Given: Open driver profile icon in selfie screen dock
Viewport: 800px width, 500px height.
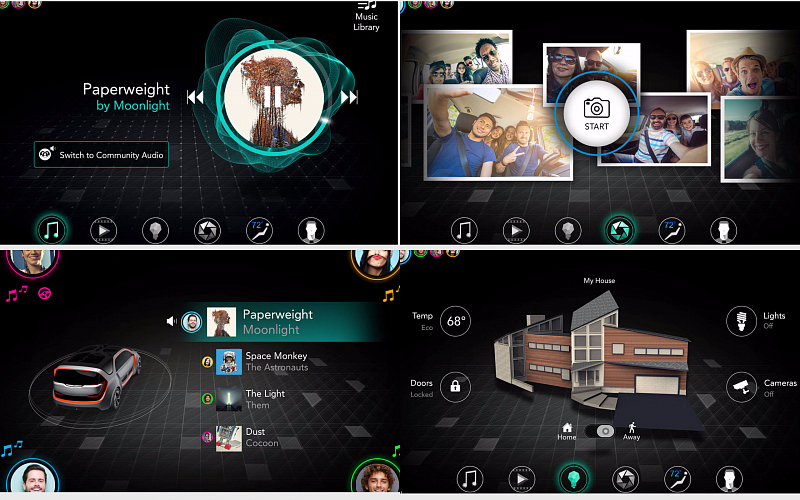Looking at the screenshot, I should coord(723,231).
